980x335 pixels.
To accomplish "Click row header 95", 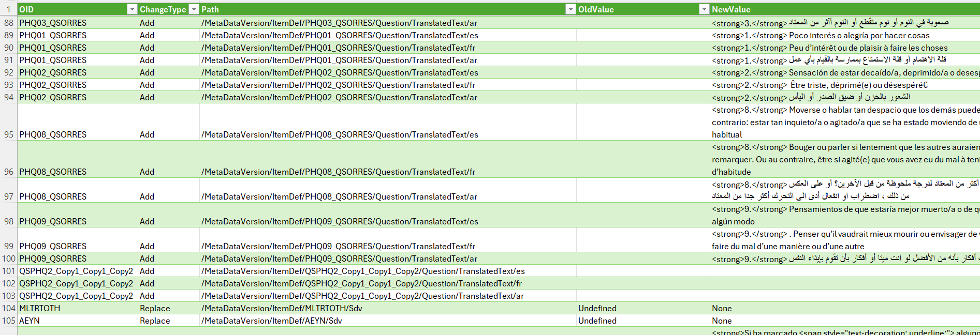I will [9, 134].
